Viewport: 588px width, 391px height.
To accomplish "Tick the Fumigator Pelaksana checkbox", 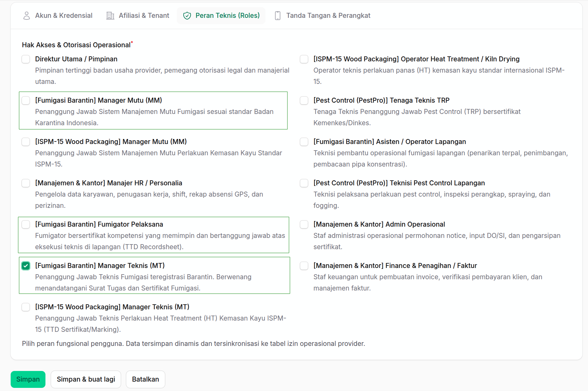I will (26, 224).
